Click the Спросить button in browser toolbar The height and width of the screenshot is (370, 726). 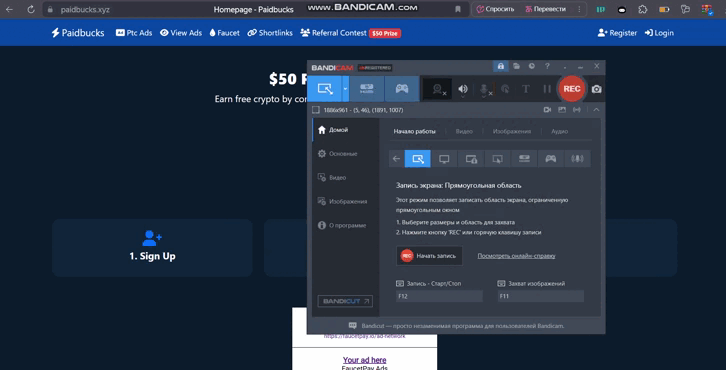(495, 9)
